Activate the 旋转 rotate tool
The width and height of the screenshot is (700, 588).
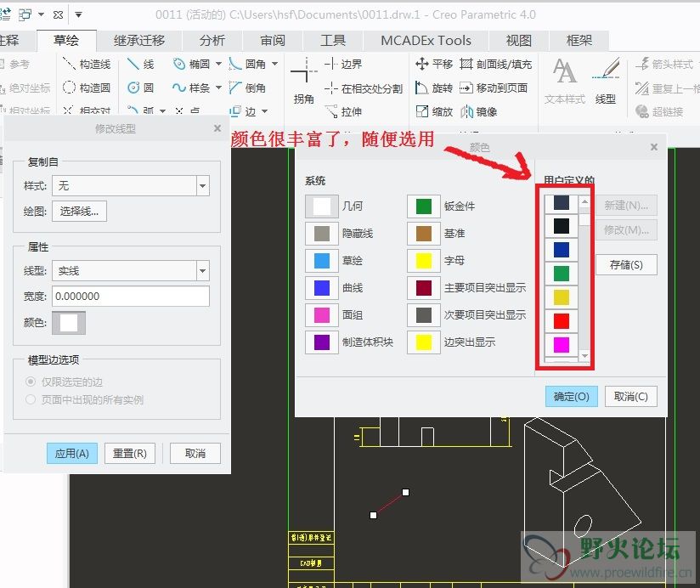click(x=433, y=88)
